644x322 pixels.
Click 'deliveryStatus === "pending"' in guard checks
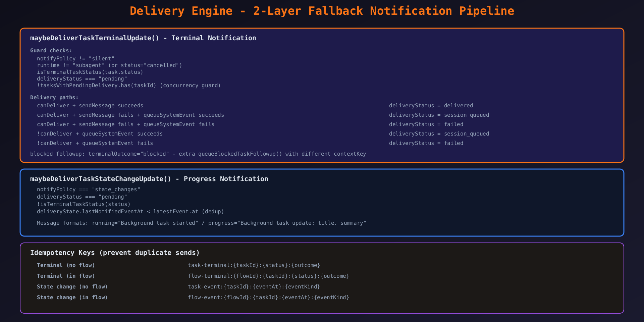click(x=82, y=78)
